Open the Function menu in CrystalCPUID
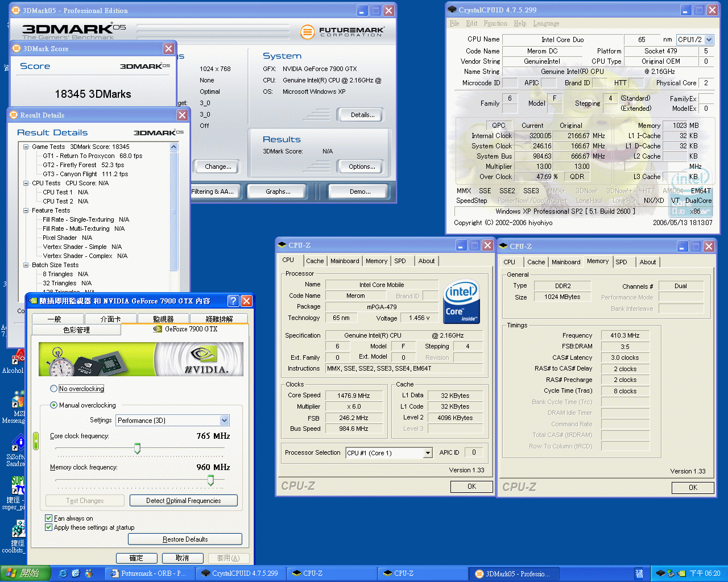This screenshot has height=582, width=728. tap(495, 23)
